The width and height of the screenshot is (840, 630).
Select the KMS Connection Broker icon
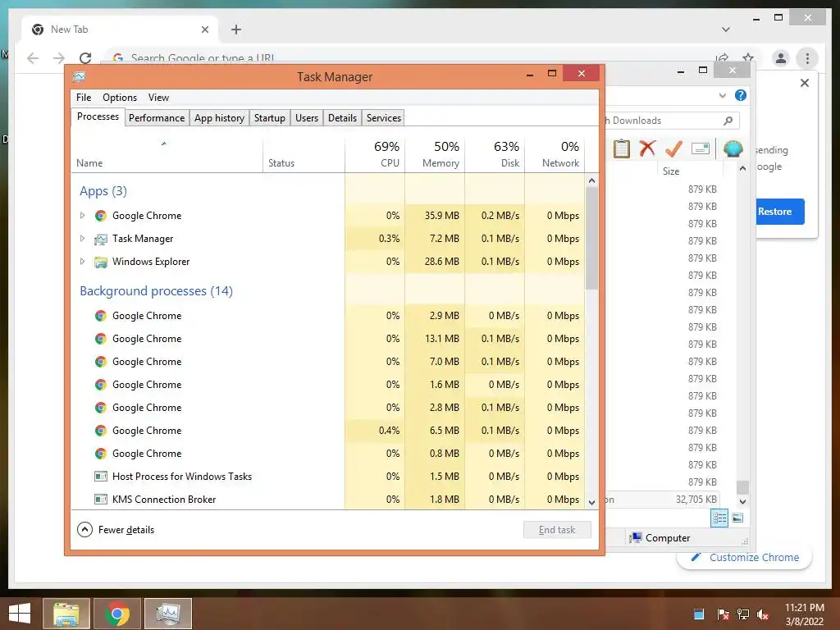click(x=100, y=500)
